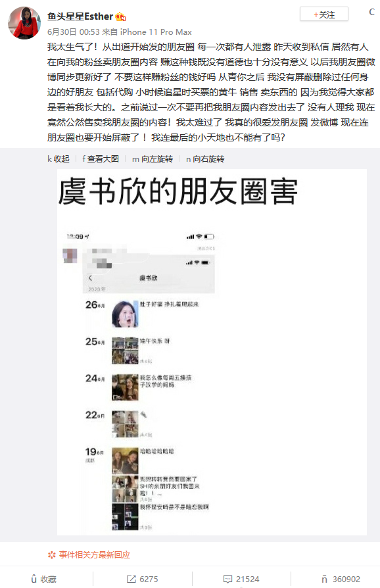The width and height of the screenshot is (380, 588).
Task: Open the poster's profile avatar
Action: (x=24, y=22)
